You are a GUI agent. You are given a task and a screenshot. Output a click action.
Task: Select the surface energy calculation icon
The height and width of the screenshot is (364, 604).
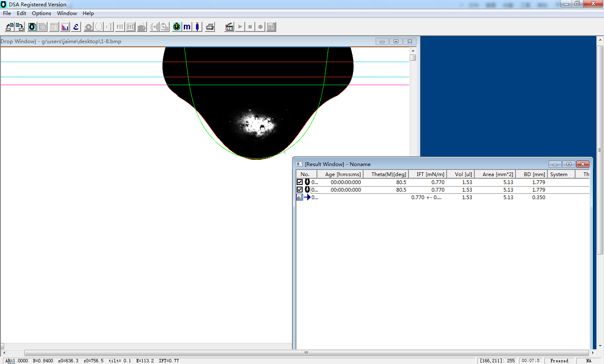tap(76, 26)
